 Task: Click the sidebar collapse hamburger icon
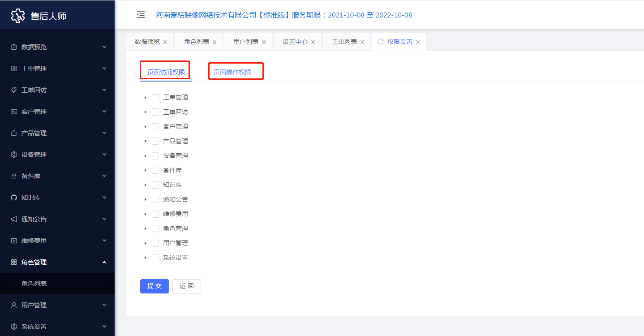point(141,15)
